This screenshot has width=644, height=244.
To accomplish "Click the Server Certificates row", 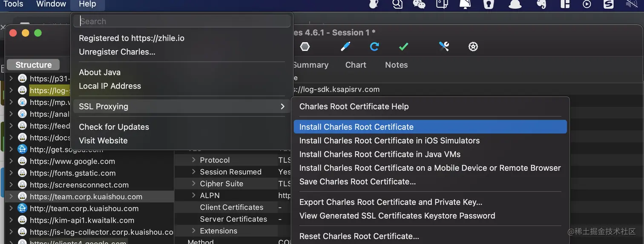I will (x=233, y=219).
